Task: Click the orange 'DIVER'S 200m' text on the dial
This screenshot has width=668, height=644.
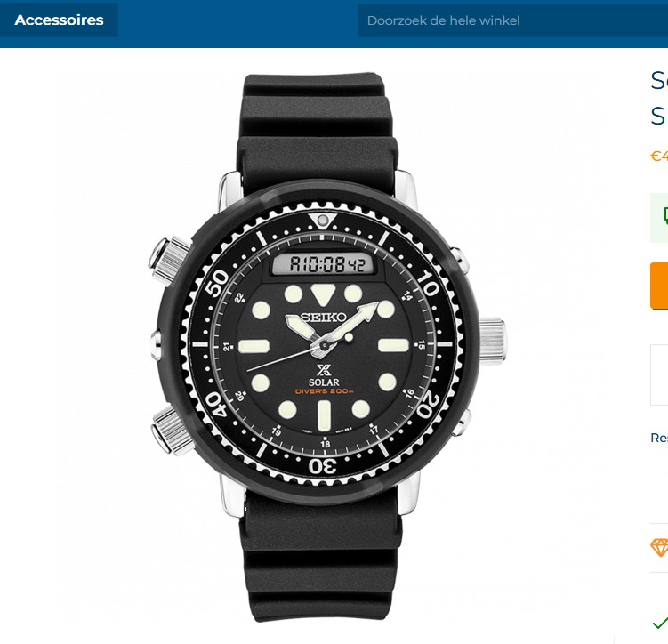Action: [x=324, y=391]
